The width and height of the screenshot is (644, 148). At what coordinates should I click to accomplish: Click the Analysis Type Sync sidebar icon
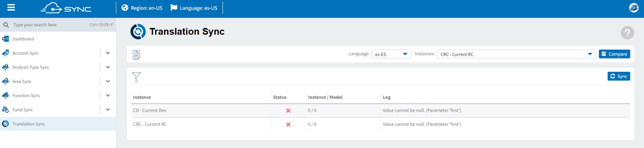5,67
